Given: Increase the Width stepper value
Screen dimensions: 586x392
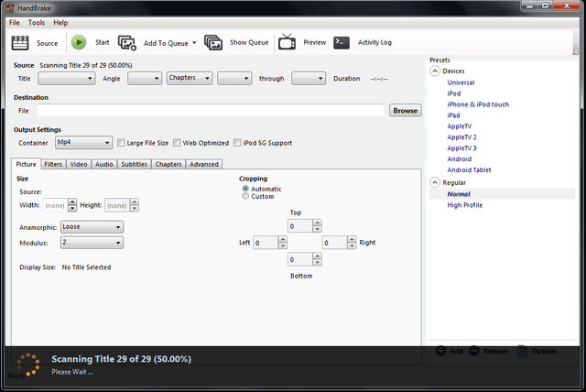Looking at the screenshot, I should tap(72, 201).
